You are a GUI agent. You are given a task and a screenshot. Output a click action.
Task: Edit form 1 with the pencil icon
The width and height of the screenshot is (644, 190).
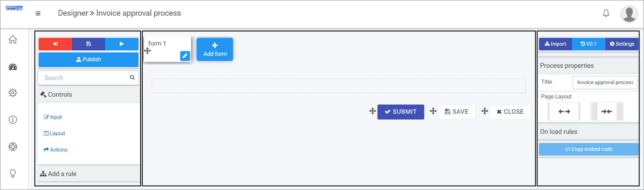[185, 56]
